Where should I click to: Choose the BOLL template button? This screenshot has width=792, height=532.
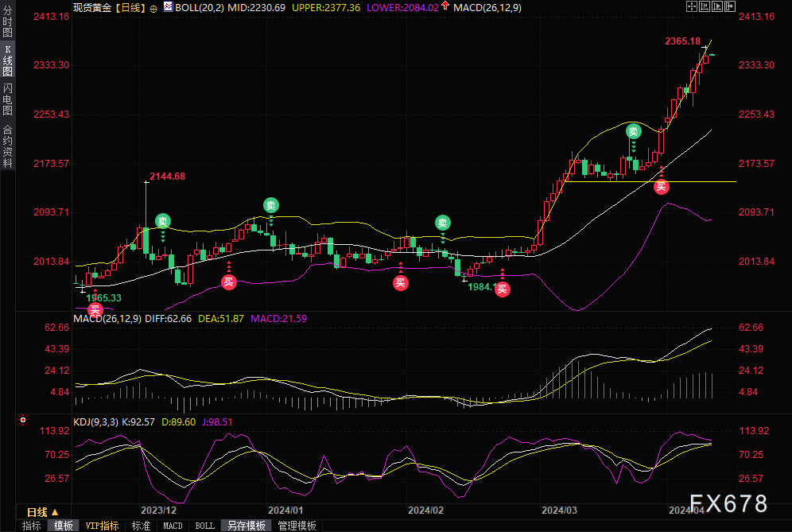[204, 526]
